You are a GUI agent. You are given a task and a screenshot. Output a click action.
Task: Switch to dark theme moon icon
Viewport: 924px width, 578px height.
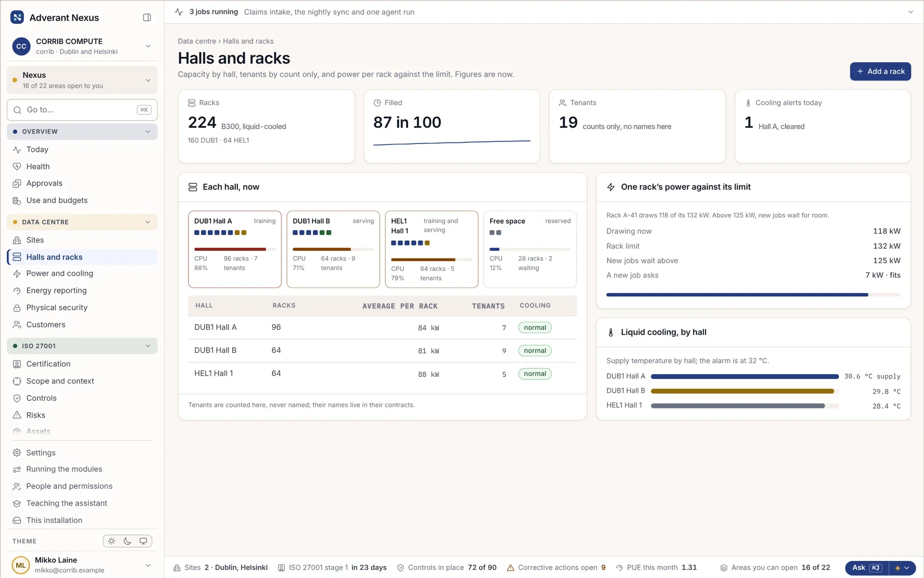point(128,541)
